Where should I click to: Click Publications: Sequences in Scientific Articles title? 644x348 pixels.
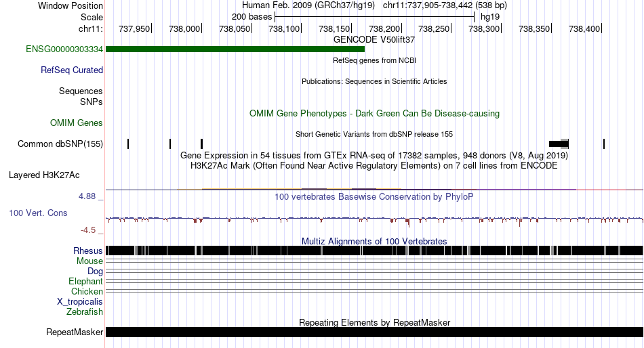(374, 81)
